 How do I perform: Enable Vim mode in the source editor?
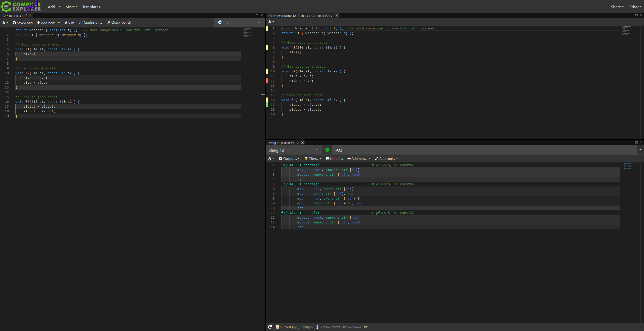(x=69, y=22)
